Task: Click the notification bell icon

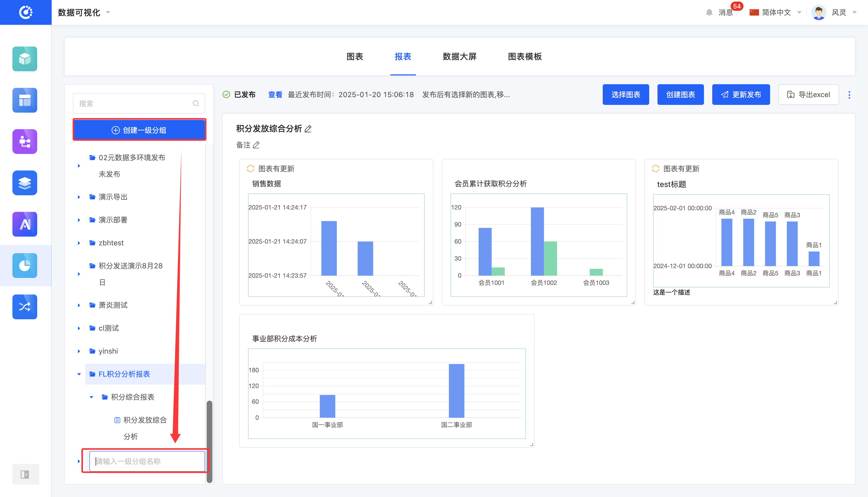Action: (x=709, y=12)
